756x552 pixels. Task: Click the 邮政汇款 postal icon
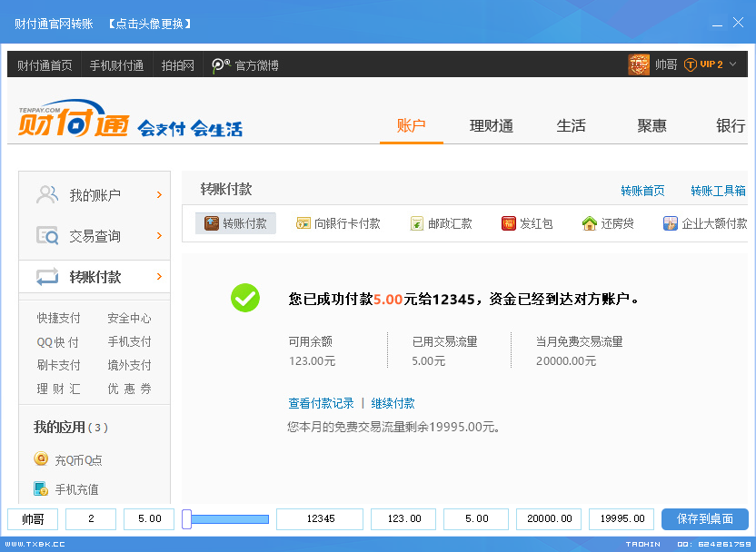point(416,223)
